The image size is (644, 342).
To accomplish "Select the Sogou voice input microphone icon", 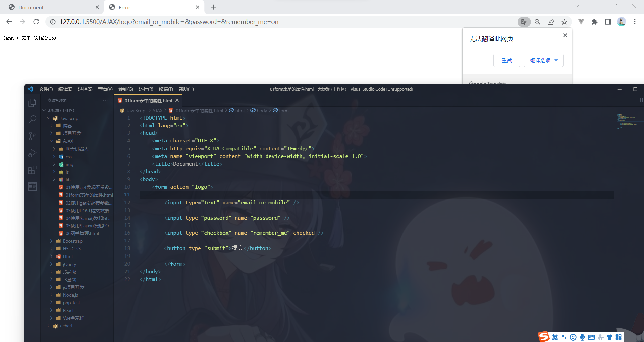I will pos(582,337).
